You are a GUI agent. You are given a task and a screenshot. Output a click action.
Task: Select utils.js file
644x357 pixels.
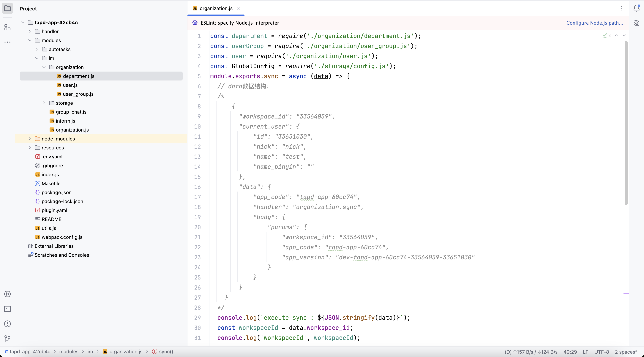[x=49, y=228]
